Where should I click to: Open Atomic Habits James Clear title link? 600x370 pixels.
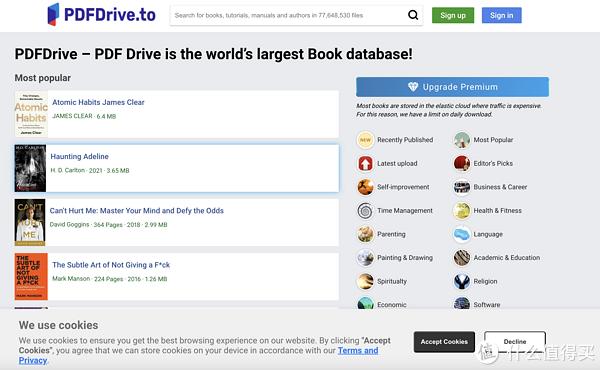(x=98, y=102)
